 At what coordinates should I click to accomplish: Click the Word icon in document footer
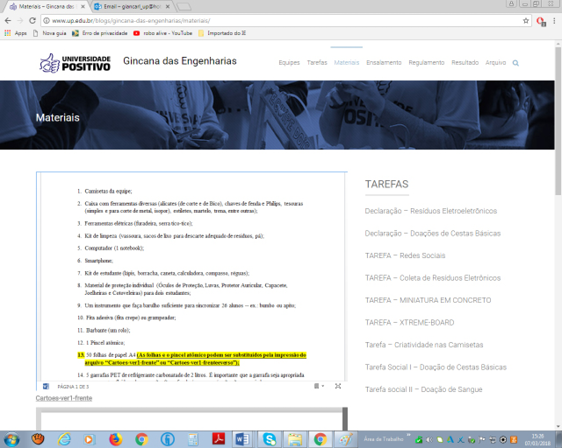46,386
